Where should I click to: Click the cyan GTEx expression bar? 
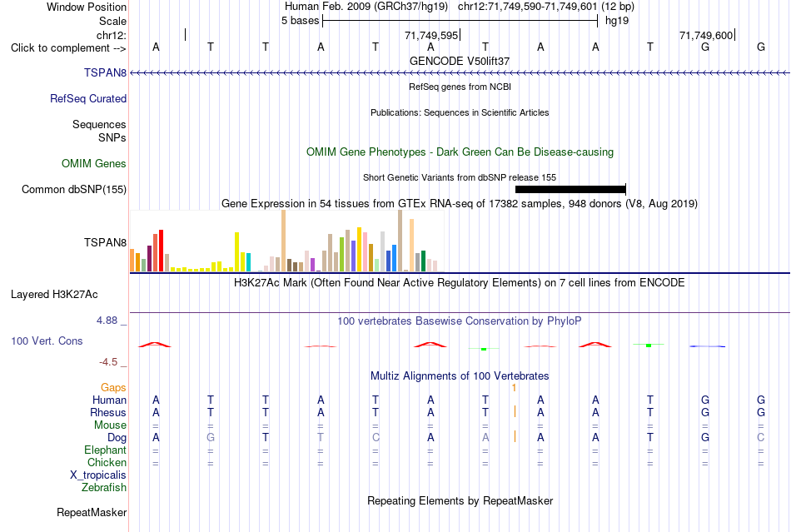click(x=248, y=262)
